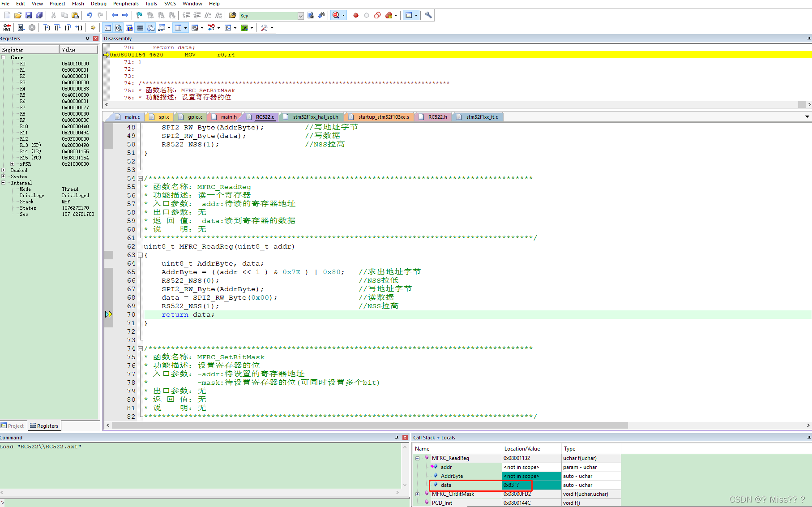
Task: Disable all breakpoints in the toolbar
Action: (x=377, y=15)
